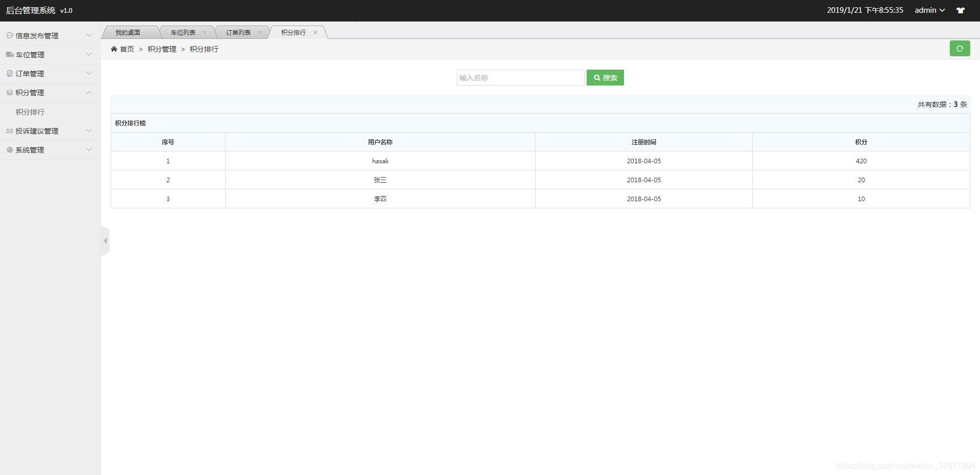Switch to the 我的桌面 tab
This screenshot has height=475, width=980.
(x=128, y=32)
